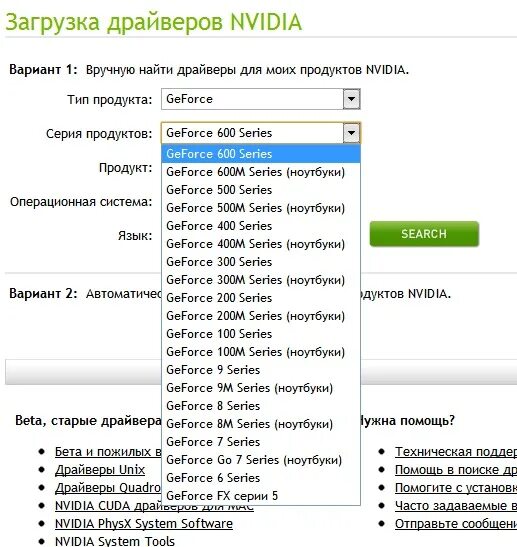This screenshot has height=547, width=517.
Task: Click the Тип продукта dropdown arrow button
Action: tap(351, 99)
